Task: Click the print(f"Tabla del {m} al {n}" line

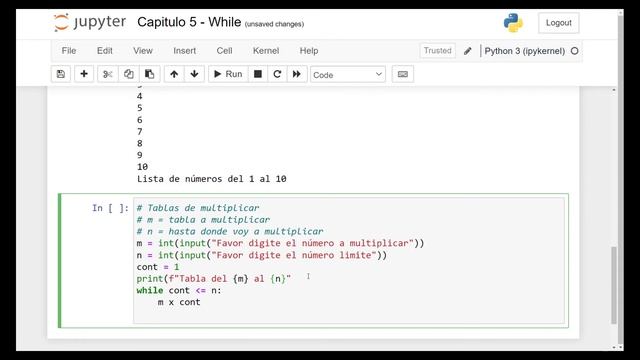Action: coord(213,279)
